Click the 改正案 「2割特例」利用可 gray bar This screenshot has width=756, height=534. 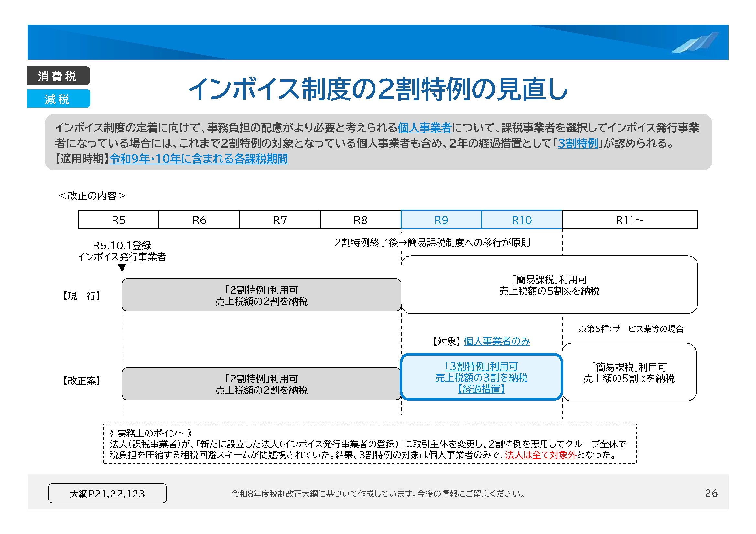click(x=261, y=384)
